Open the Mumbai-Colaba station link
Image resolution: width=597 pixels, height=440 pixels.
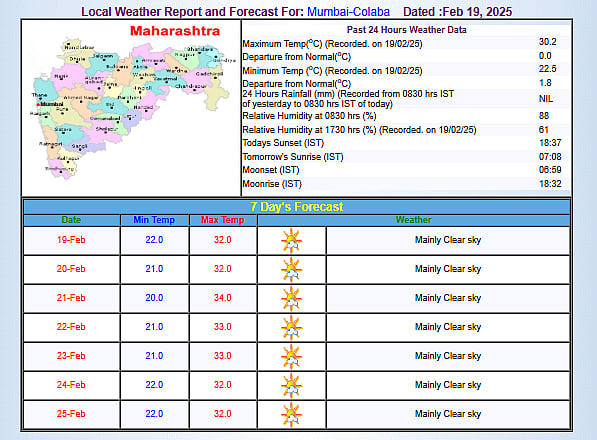point(348,12)
